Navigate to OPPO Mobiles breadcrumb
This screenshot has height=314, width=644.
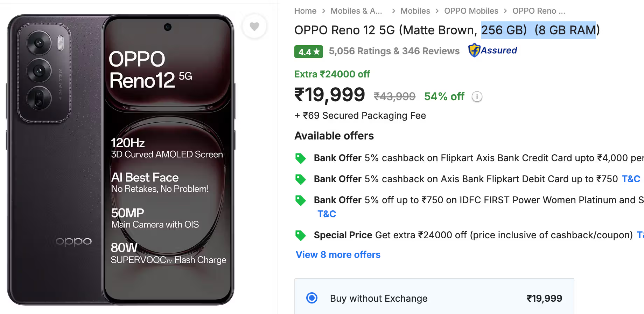click(471, 11)
